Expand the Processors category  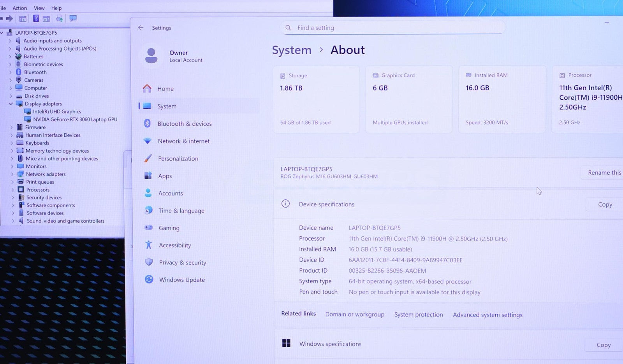[12, 190]
